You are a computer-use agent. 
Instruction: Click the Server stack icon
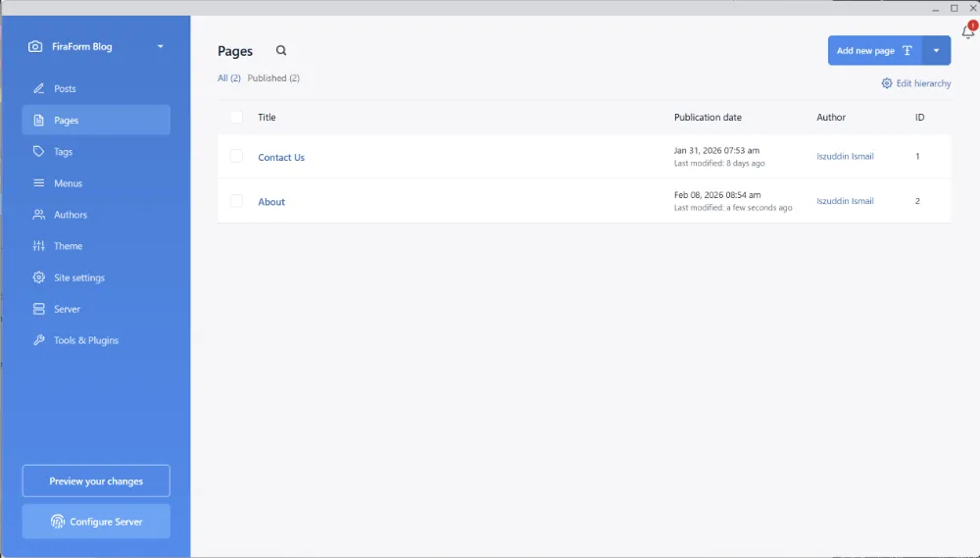click(39, 309)
